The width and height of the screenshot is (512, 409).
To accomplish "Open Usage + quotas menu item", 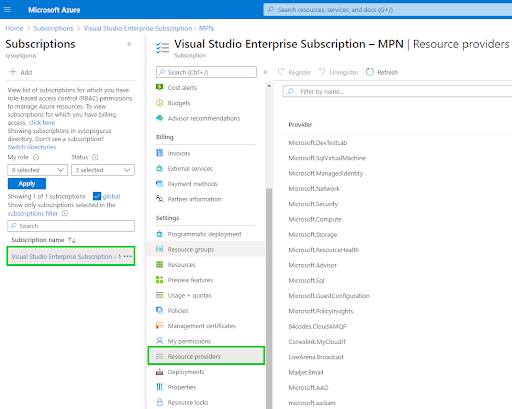I will coord(189,295).
